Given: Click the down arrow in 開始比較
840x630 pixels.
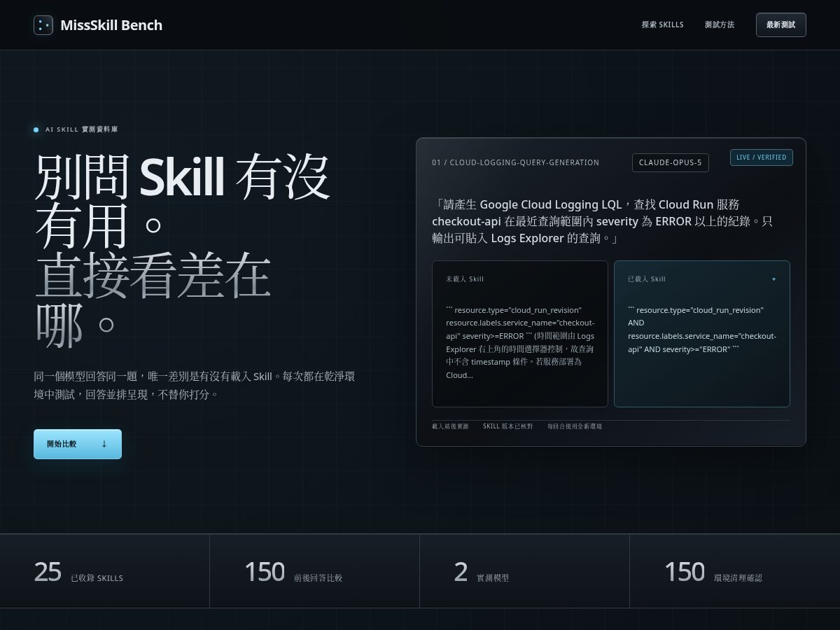Looking at the screenshot, I should point(104,444).
